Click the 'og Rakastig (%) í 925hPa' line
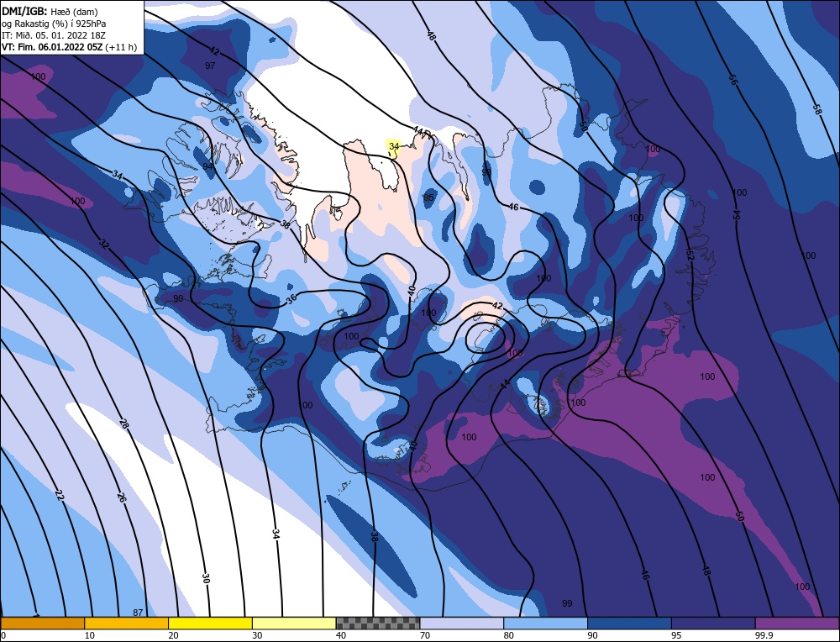This screenshot has width=840, height=642. click(x=54, y=24)
